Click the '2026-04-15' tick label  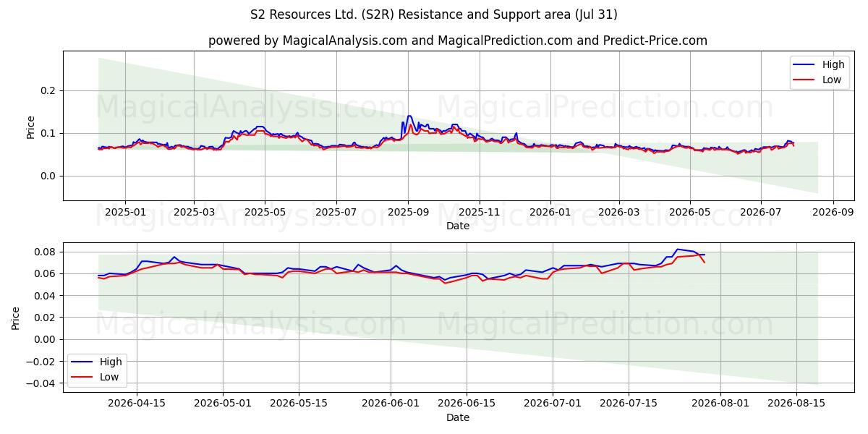(137, 404)
